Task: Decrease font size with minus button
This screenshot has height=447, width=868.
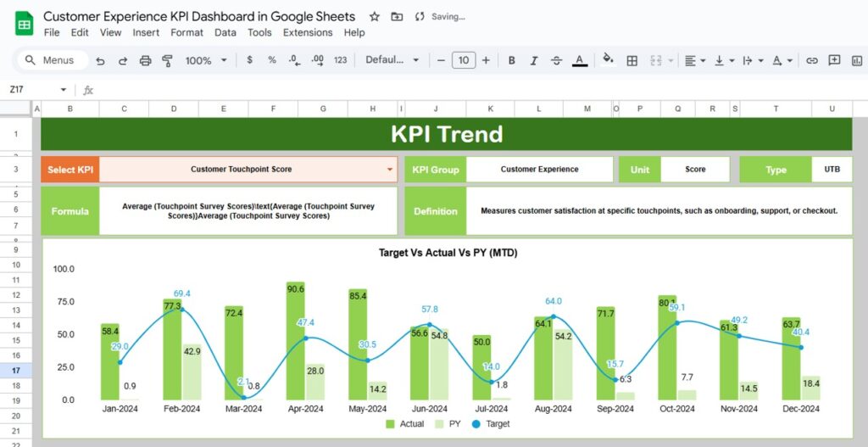Action: click(441, 60)
